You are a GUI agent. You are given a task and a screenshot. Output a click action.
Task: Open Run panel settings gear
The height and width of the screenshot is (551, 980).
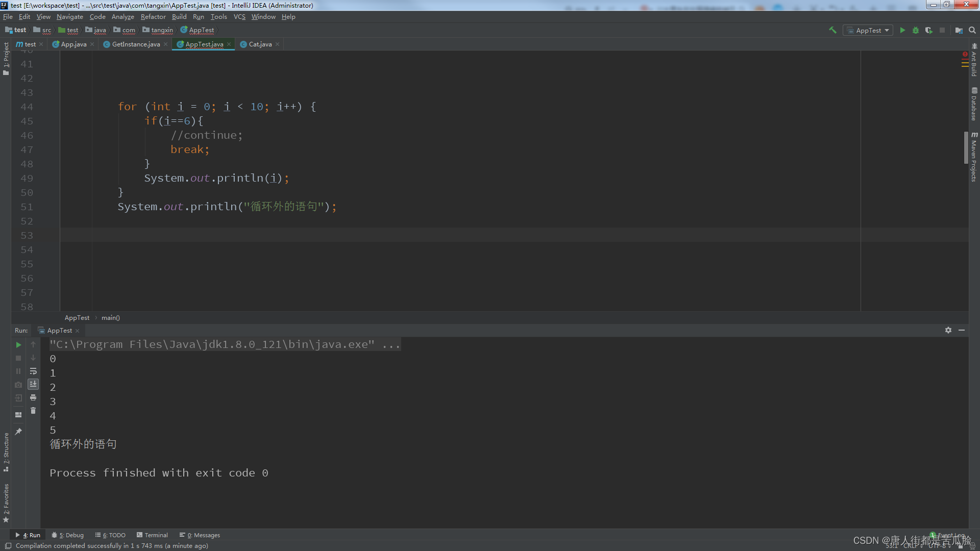coord(948,330)
